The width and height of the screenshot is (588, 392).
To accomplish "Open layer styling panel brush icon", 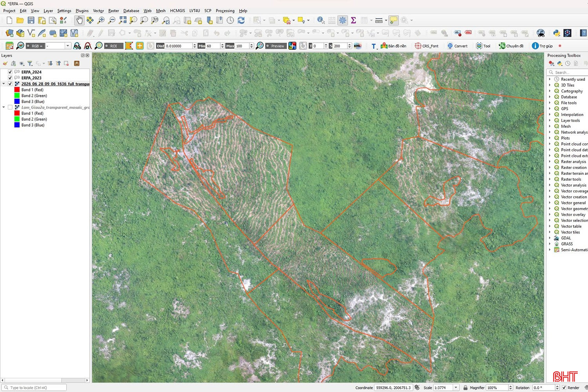I will pyautogui.click(x=5, y=63).
